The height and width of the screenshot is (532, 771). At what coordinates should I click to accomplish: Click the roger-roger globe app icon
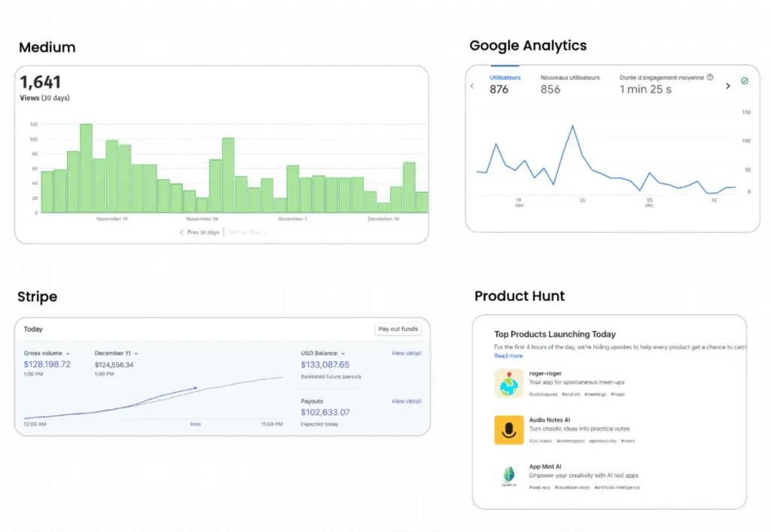[509, 384]
